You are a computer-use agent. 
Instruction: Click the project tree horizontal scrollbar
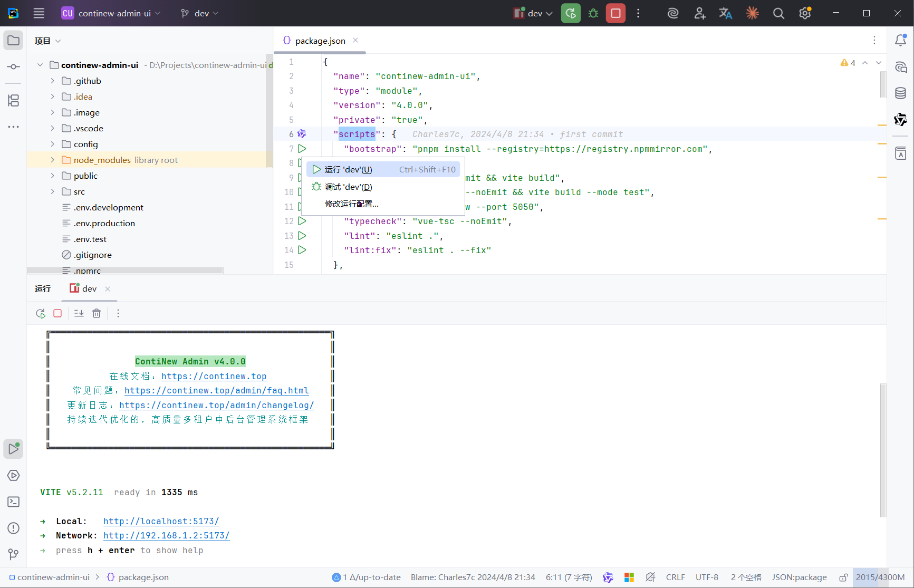click(125, 271)
